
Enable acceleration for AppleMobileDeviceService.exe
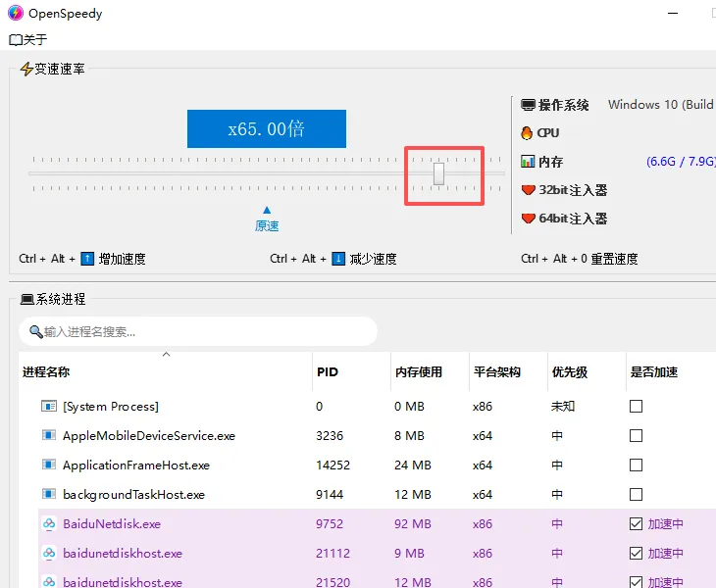coord(636,436)
